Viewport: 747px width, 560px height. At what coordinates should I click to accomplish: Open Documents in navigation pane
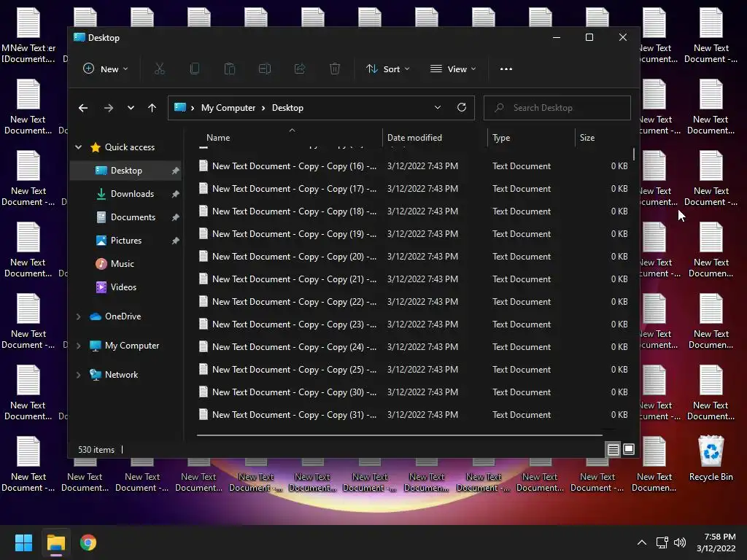tap(125, 217)
